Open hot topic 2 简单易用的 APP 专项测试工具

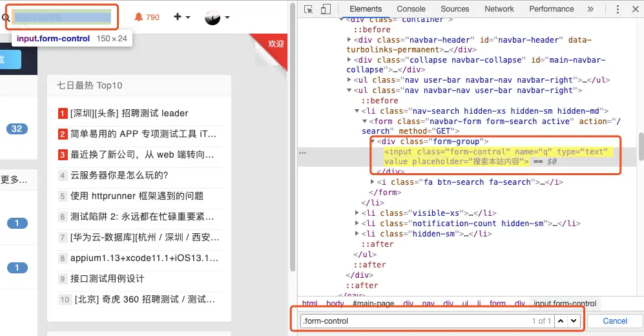[143, 134]
